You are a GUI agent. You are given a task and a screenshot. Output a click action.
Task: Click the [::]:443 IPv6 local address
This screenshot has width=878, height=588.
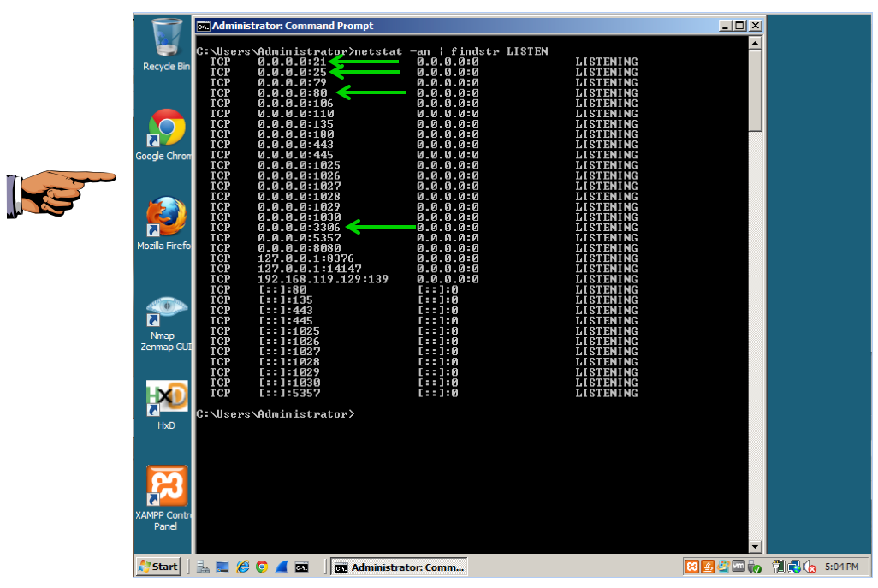coord(286,310)
